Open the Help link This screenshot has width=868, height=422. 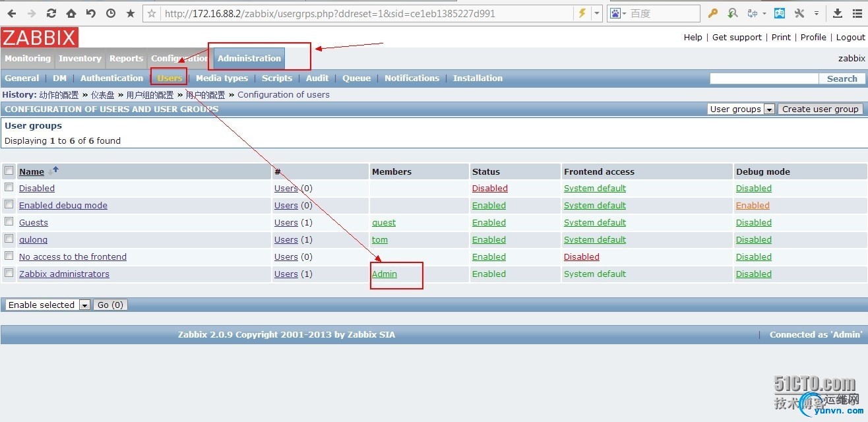coord(693,37)
